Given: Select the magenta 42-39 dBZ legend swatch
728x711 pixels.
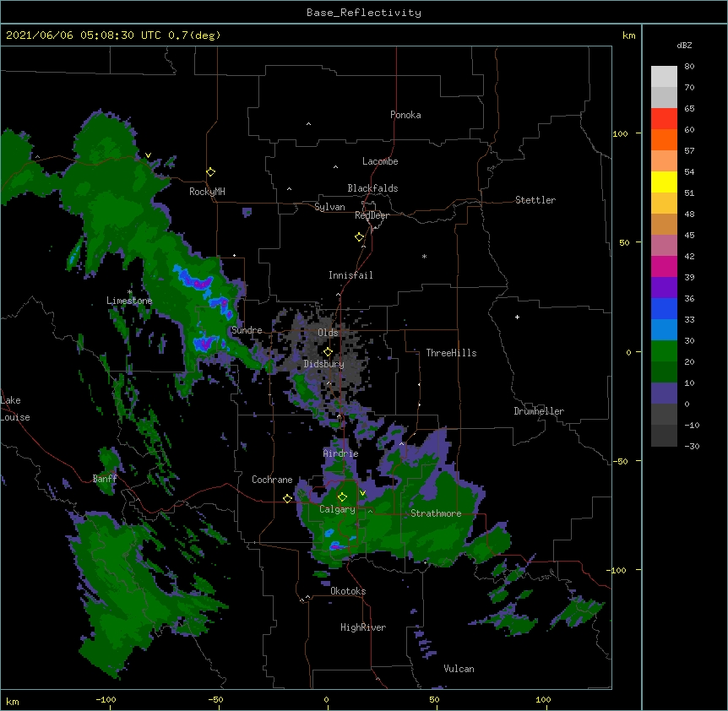Looking at the screenshot, I should tap(664, 267).
